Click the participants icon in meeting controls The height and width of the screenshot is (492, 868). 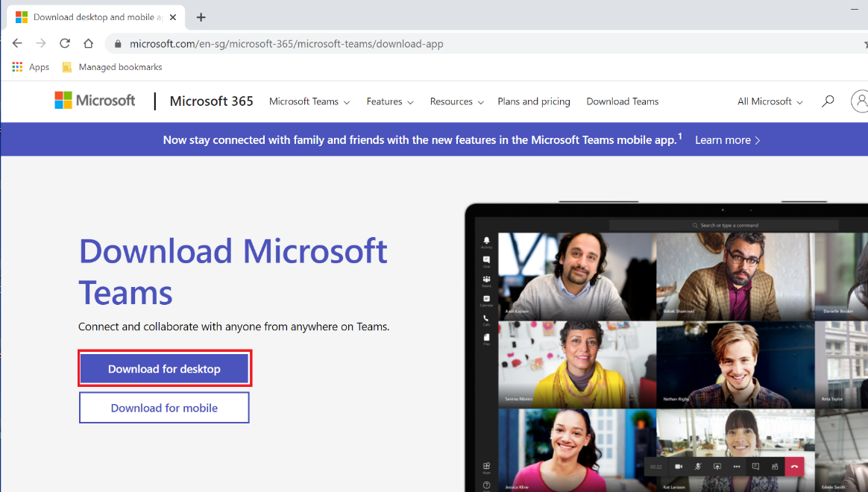(x=775, y=467)
